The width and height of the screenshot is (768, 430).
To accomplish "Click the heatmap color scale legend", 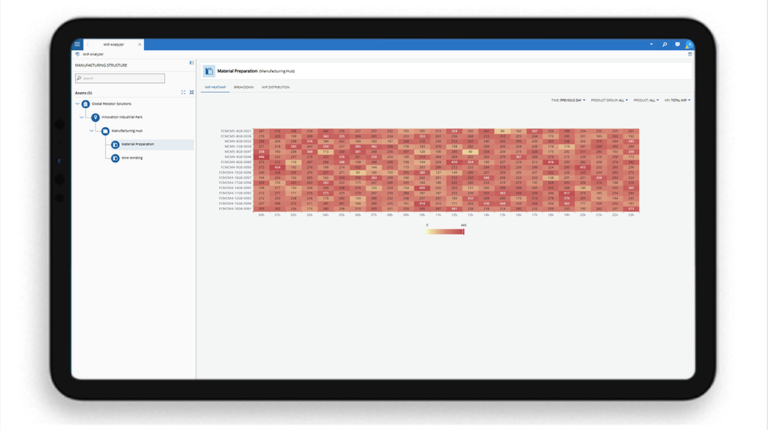I will coord(445,231).
